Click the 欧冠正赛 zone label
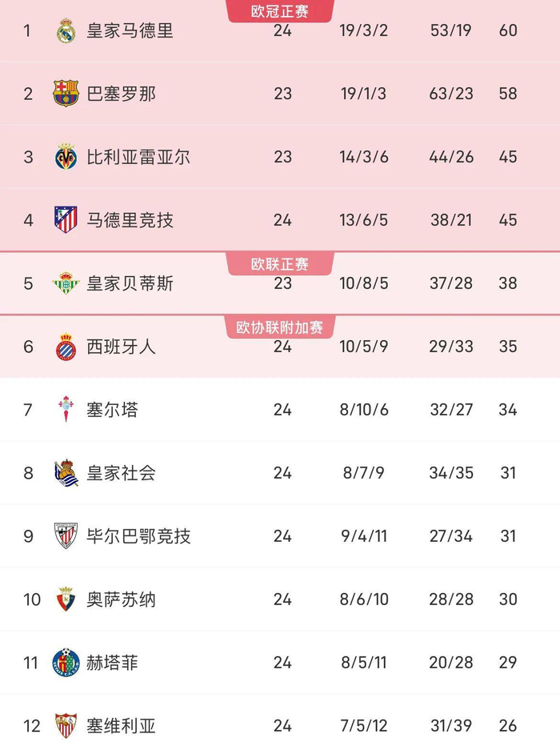This screenshot has height=754, width=560. pos(280,11)
